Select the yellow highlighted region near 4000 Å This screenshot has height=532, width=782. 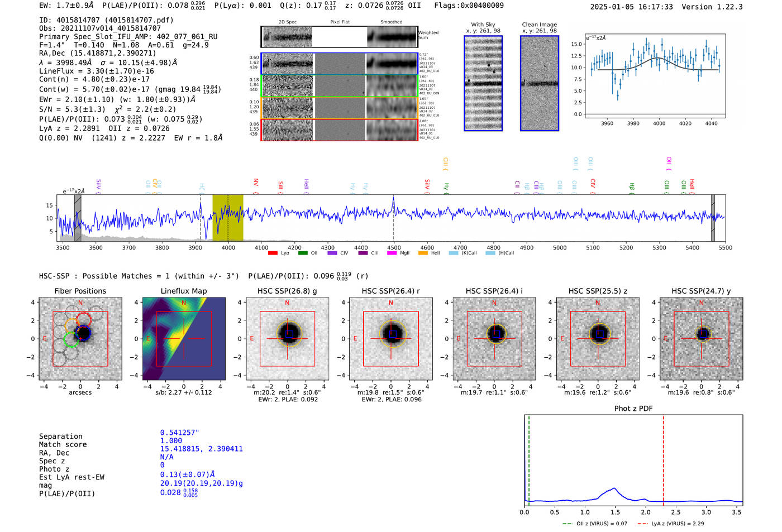tap(228, 218)
